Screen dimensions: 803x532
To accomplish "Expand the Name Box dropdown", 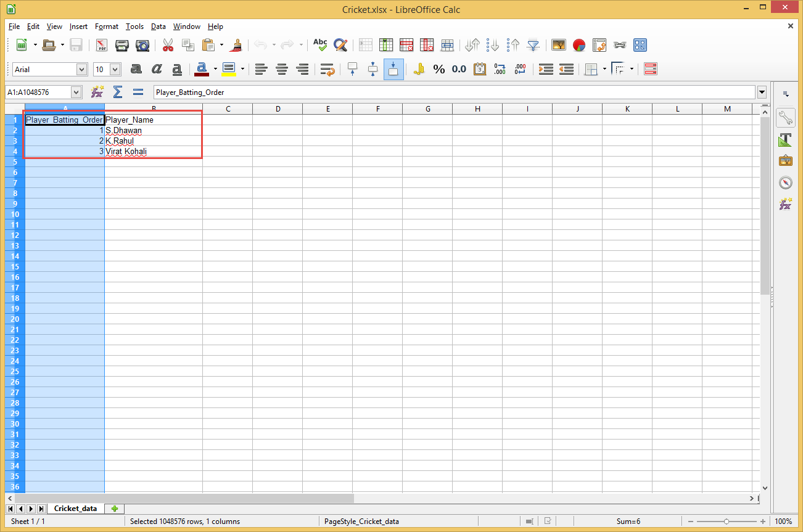I will [76, 92].
